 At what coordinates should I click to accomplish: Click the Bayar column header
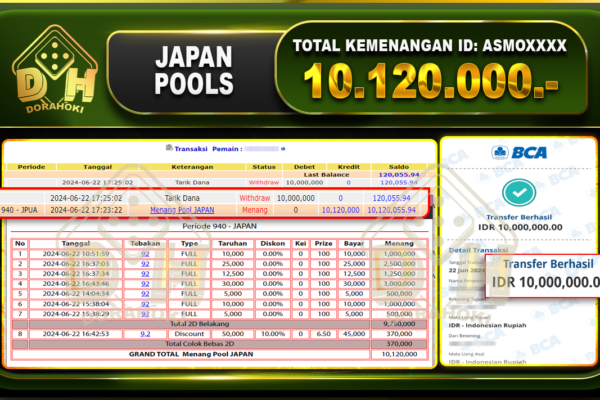click(354, 243)
